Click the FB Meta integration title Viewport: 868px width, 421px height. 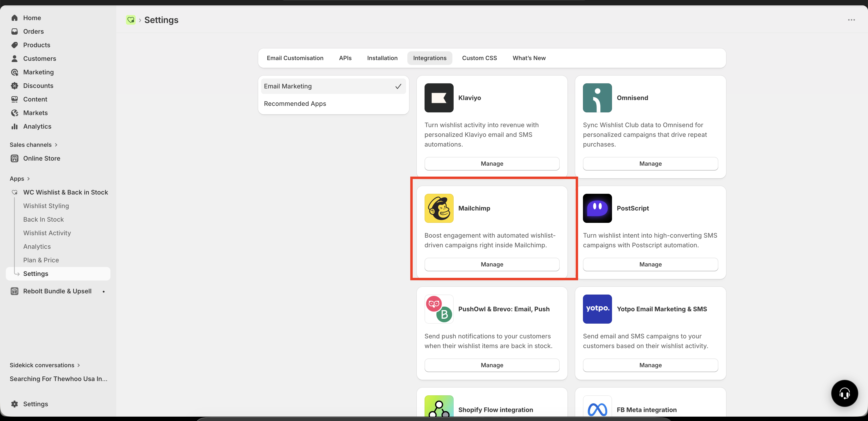pos(646,410)
